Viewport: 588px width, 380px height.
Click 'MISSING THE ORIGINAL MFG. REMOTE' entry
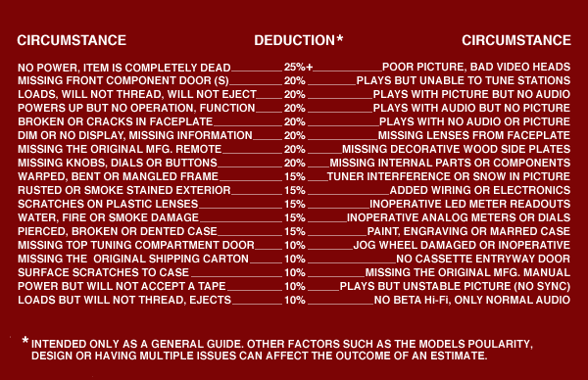point(120,149)
